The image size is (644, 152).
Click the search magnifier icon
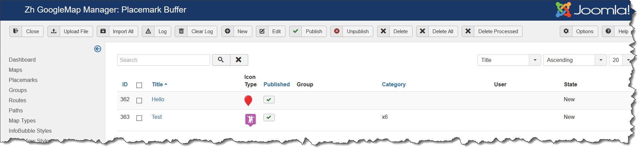coord(221,60)
